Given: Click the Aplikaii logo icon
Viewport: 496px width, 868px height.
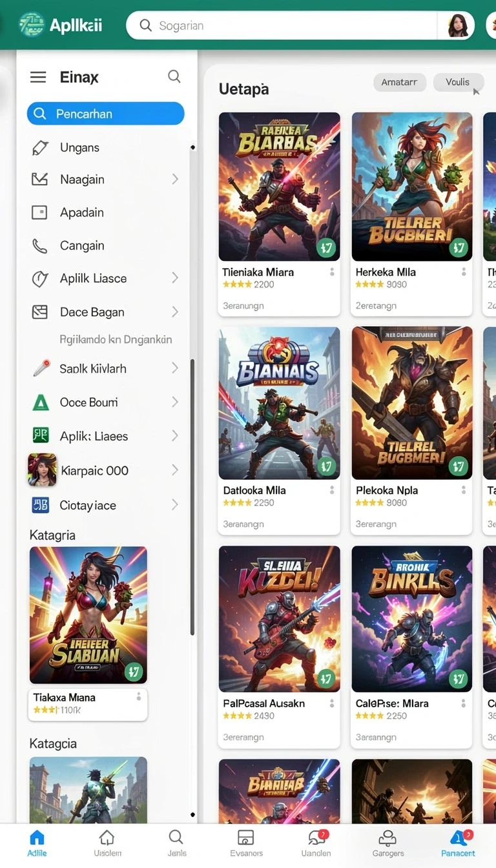Looking at the screenshot, I should point(32,25).
